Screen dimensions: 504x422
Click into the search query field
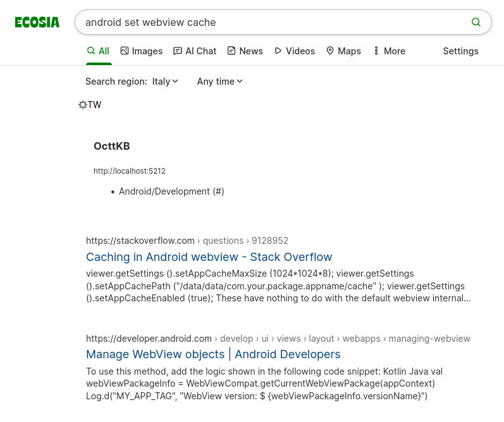(x=272, y=22)
